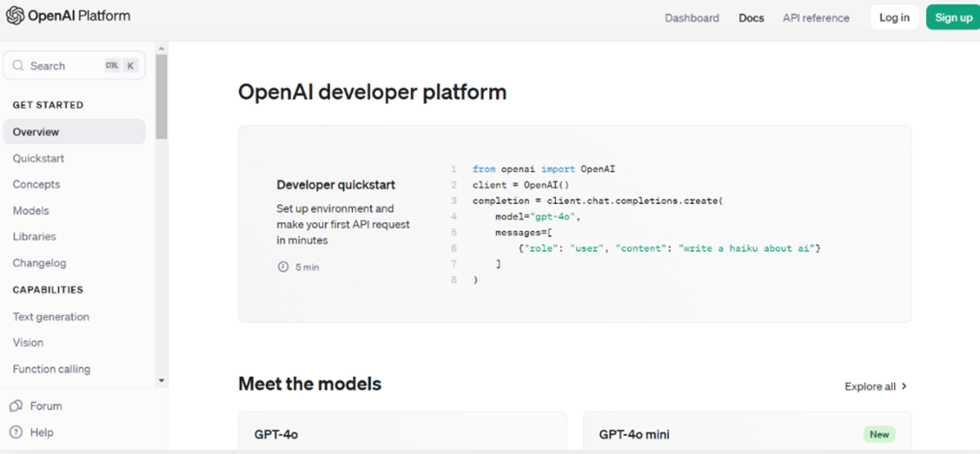Click the search magnifier icon
Viewport: 980px width, 454px height.
point(18,65)
